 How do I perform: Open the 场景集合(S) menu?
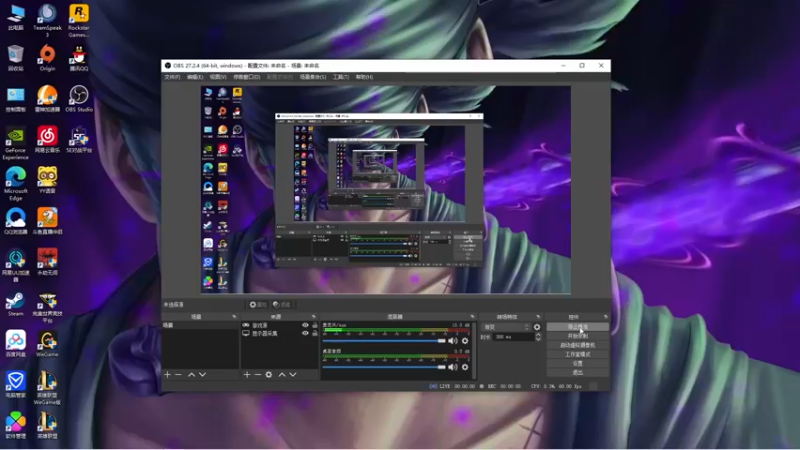coord(313,77)
